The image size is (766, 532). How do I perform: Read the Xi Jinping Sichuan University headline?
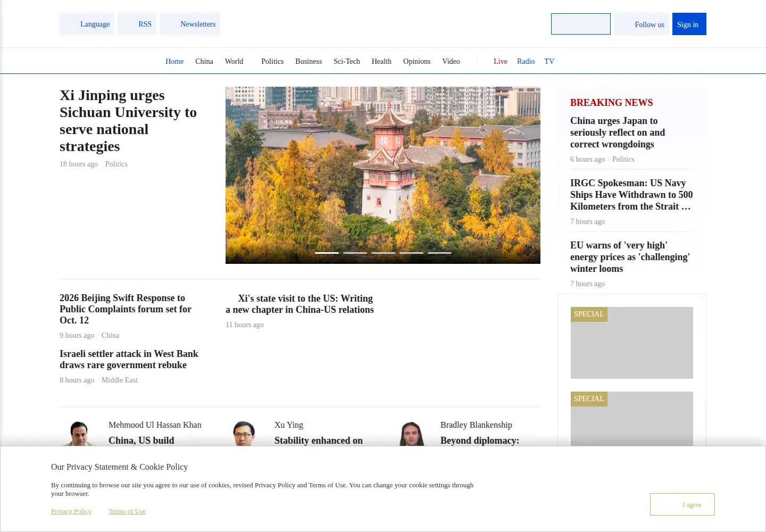pos(128,121)
